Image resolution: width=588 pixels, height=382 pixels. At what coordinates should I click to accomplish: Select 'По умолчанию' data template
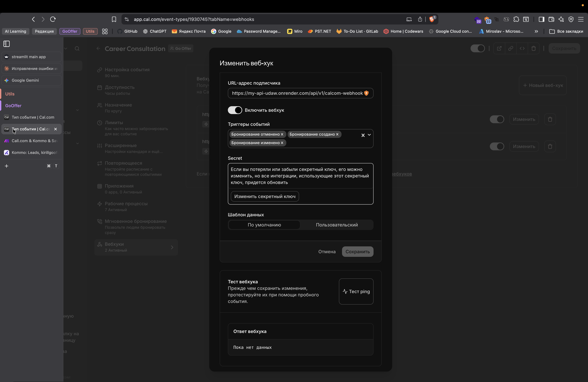[264, 225]
